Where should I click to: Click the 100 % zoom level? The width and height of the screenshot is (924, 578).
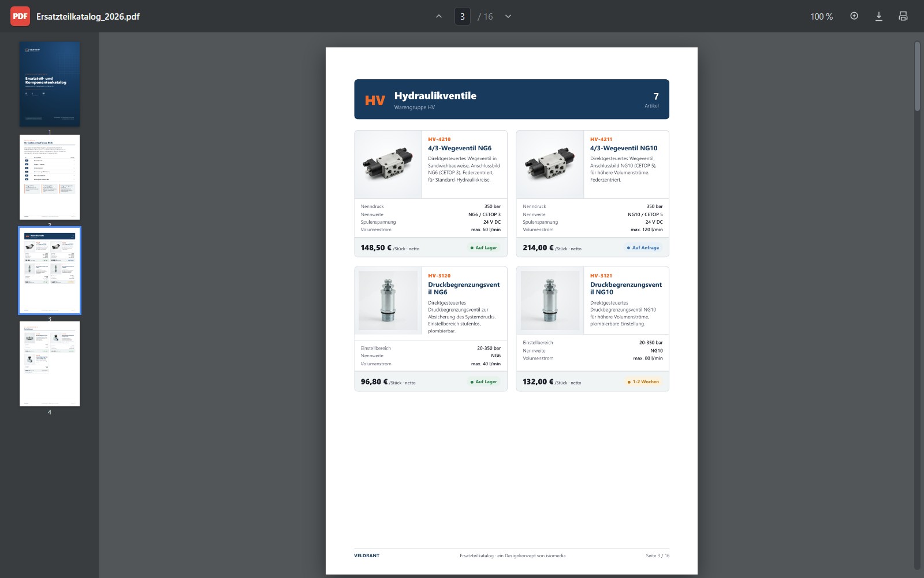pyautogui.click(x=821, y=17)
